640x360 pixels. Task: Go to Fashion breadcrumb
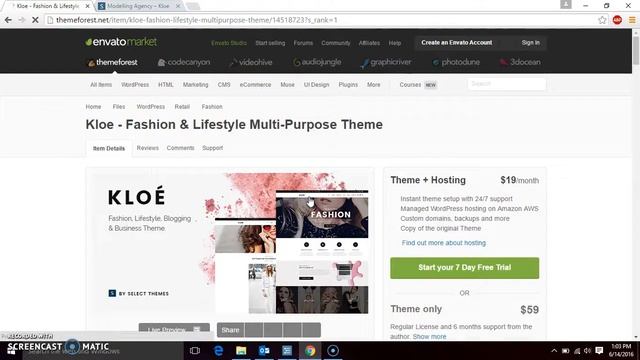(212, 107)
